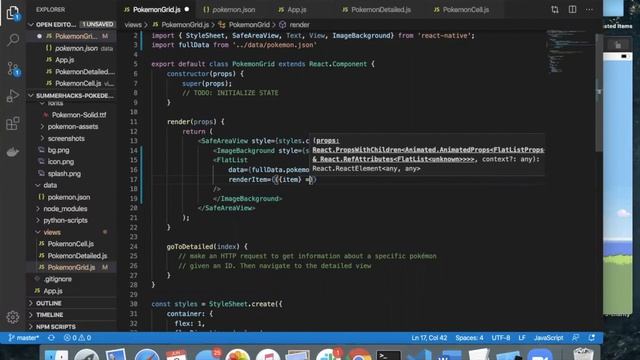Viewport: 640px width, 360px height.
Task: Open Safari from the Dock
Action: (x=147, y=355)
